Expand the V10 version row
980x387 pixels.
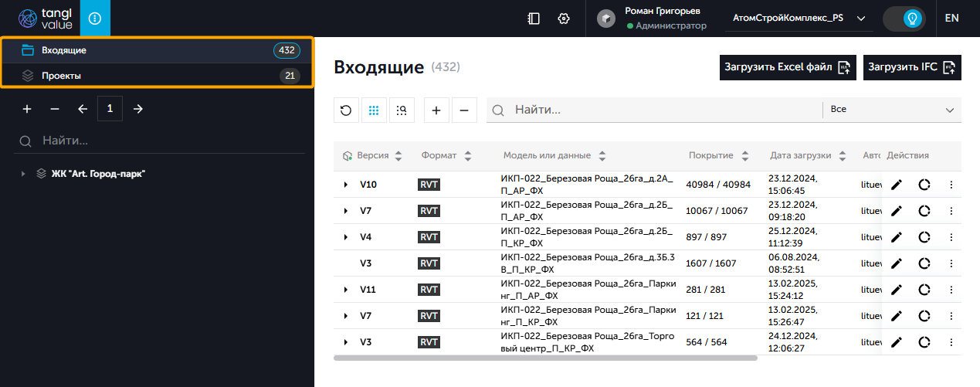pos(345,185)
